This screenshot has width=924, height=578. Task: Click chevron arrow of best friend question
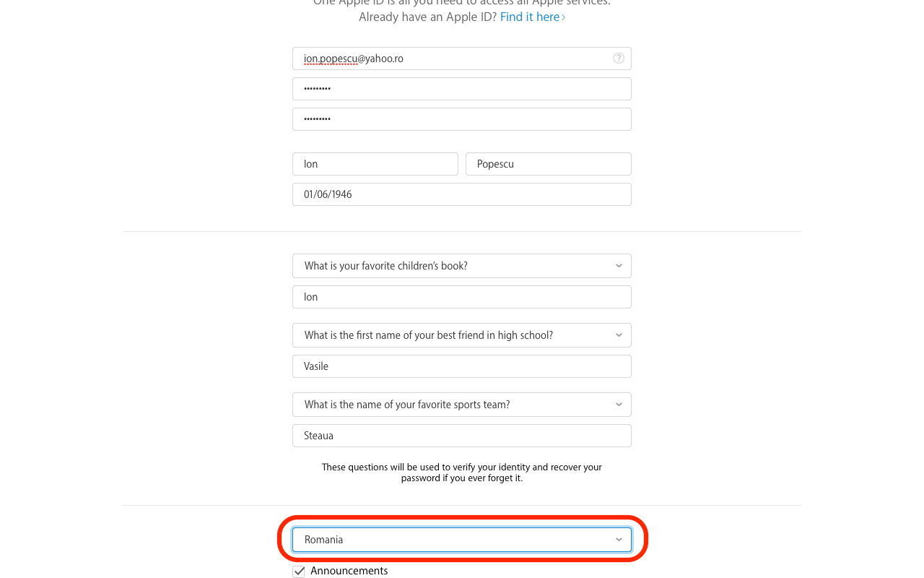click(619, 335)
